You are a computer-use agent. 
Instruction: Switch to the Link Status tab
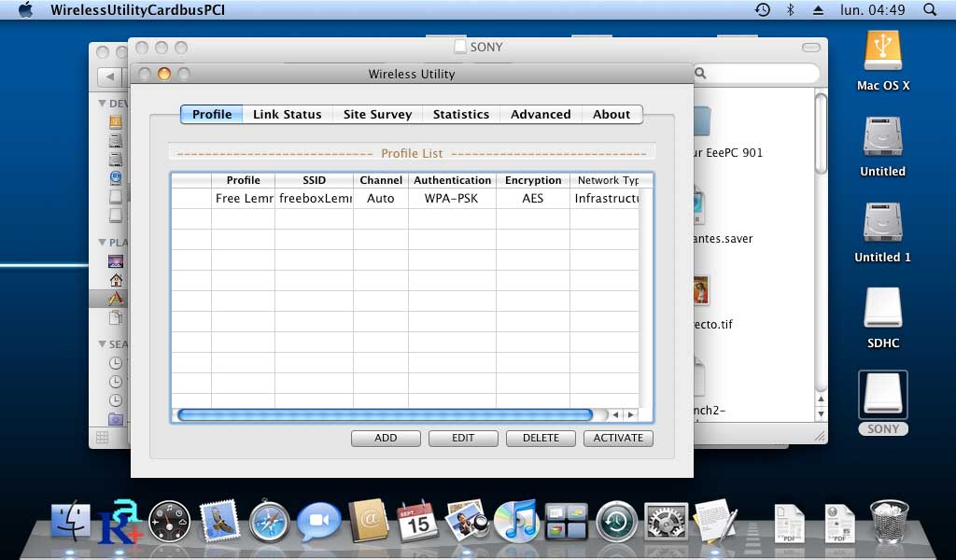coord(288,115)
